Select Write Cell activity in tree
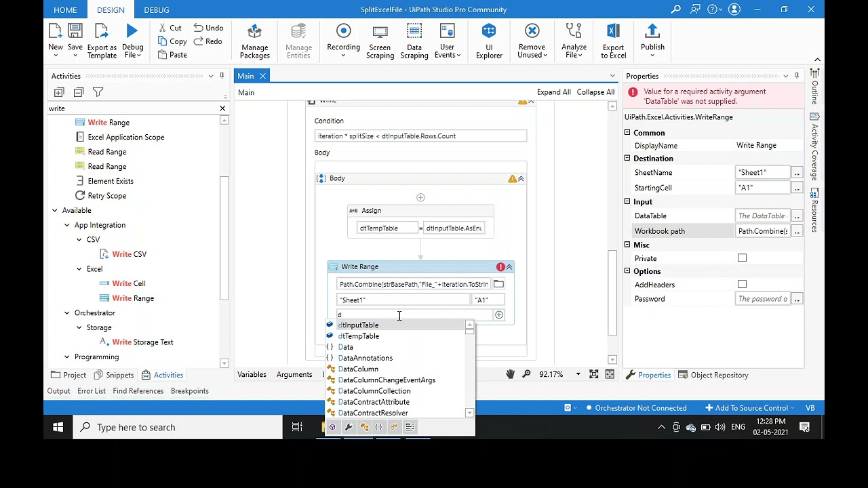The width and height of the screenshot is (868, 488). point(122,283)
